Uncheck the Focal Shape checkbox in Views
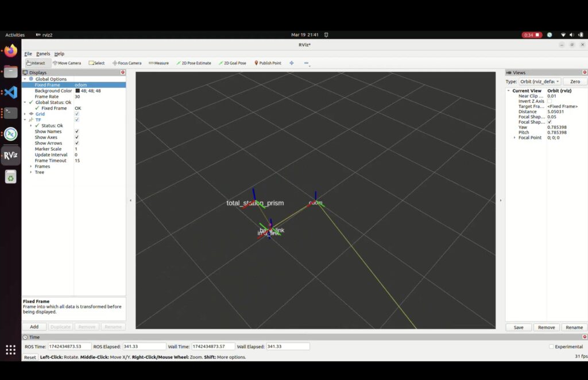The height and width of the screenshot is (380, 588). click(550, 122)
